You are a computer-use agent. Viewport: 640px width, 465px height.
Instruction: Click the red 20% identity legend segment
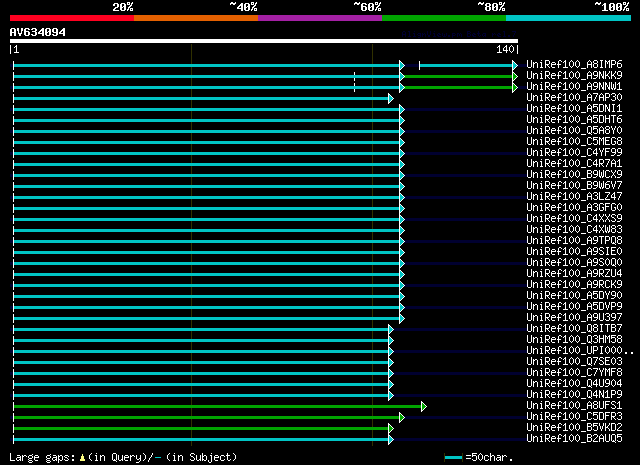click(72, 18)
